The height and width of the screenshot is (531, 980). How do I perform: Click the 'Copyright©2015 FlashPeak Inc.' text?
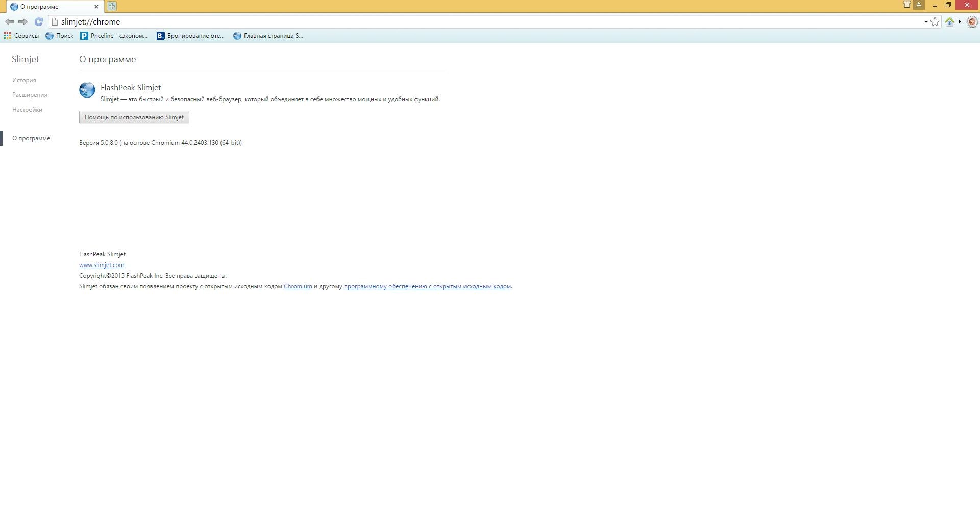click(121, 276)
